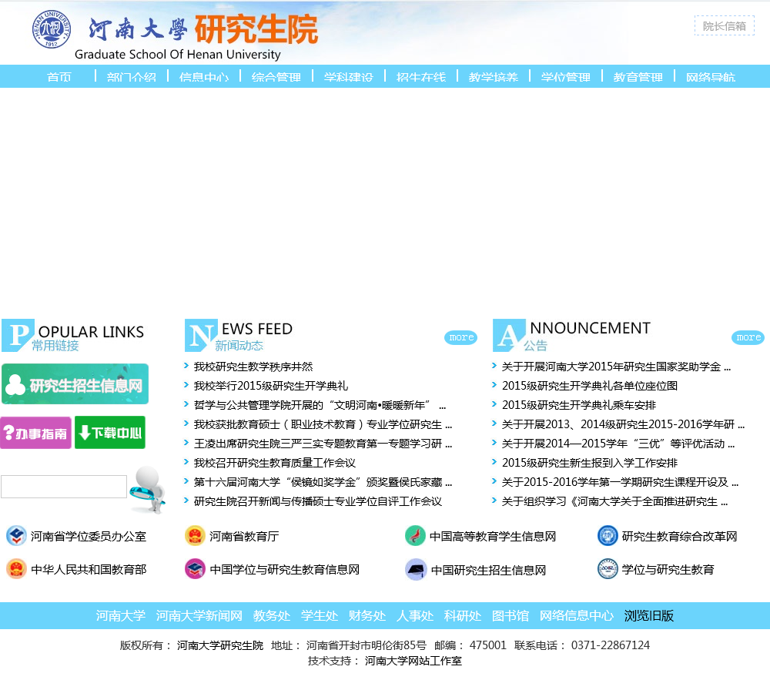Viewport: 770px width, 700px height.
Task: Open 河南省学位委员办公室 text link
Action: click(x=89, y=537)
